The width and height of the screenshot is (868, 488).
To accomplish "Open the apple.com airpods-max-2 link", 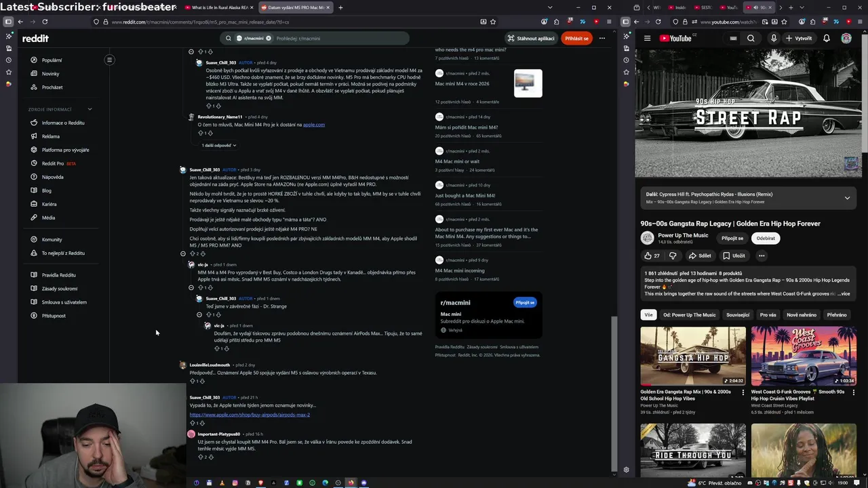I will (250, 415).
